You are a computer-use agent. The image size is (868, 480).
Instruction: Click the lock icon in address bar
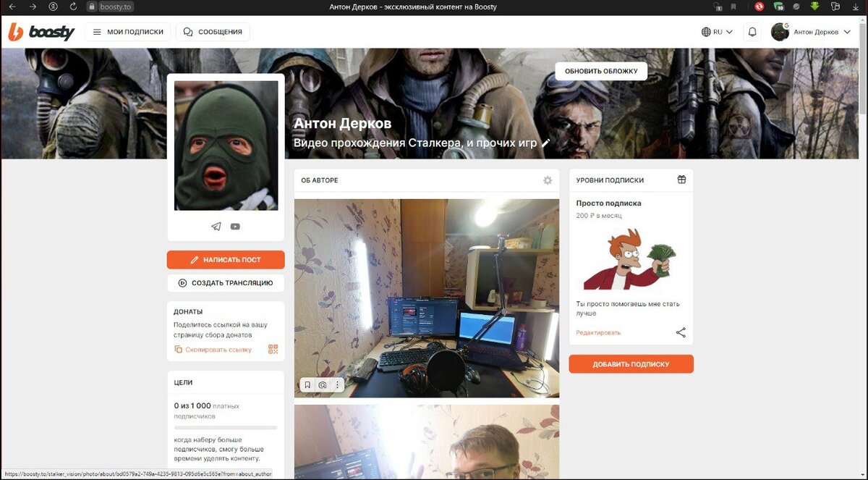[92, 7]
